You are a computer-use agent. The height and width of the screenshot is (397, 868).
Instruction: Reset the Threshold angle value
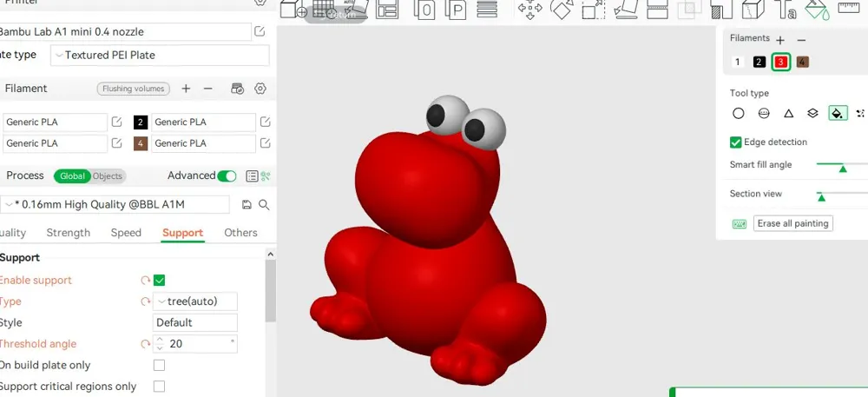pos(146,344)
